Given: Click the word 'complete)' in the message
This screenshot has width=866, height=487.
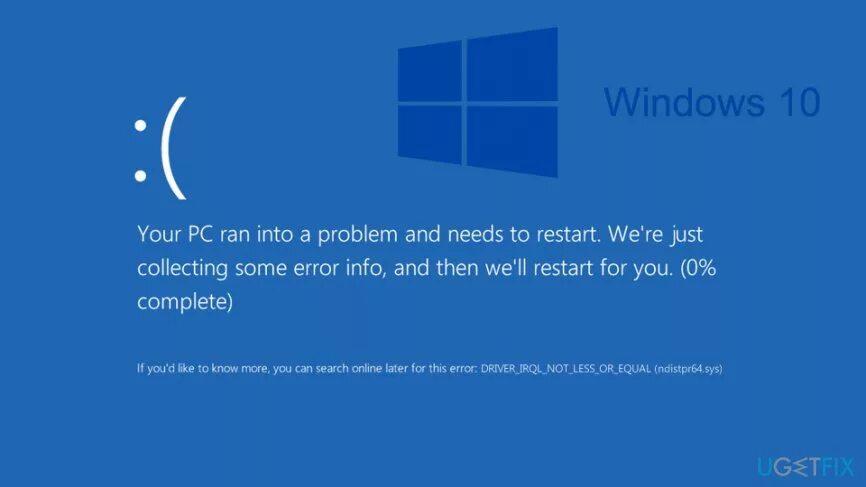Looking at the screenshot, I should tap(185, 302).
